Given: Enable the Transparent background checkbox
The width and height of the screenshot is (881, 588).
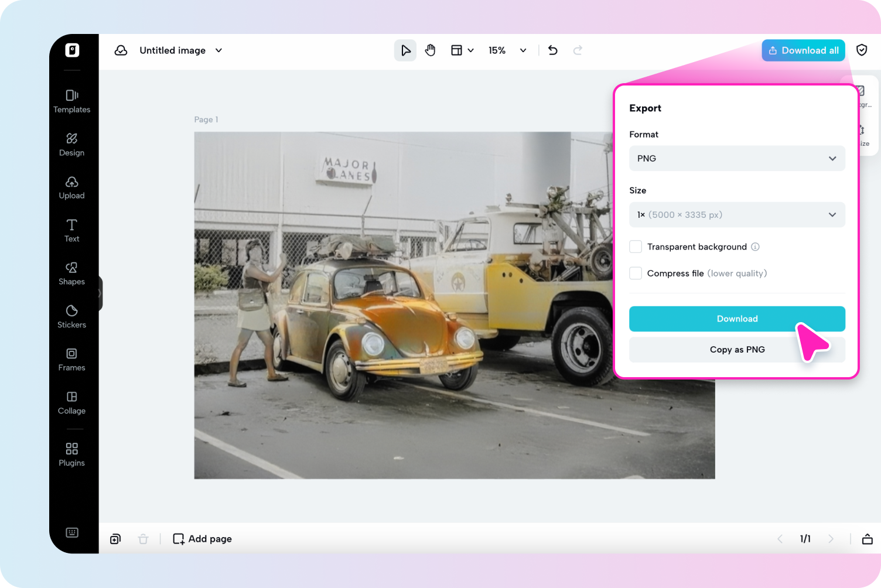Looking at the screenshot, I should point(636,247).
